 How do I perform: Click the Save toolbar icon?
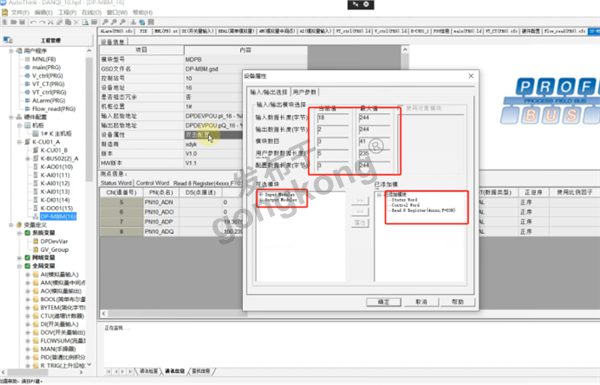pyautogui.click(x=22, y=22)
